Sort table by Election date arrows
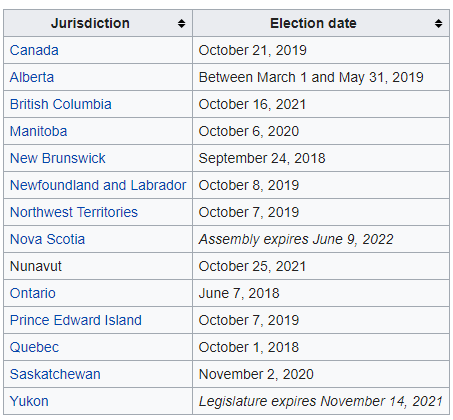The image size is (453, 420). (x=438, y=24)
